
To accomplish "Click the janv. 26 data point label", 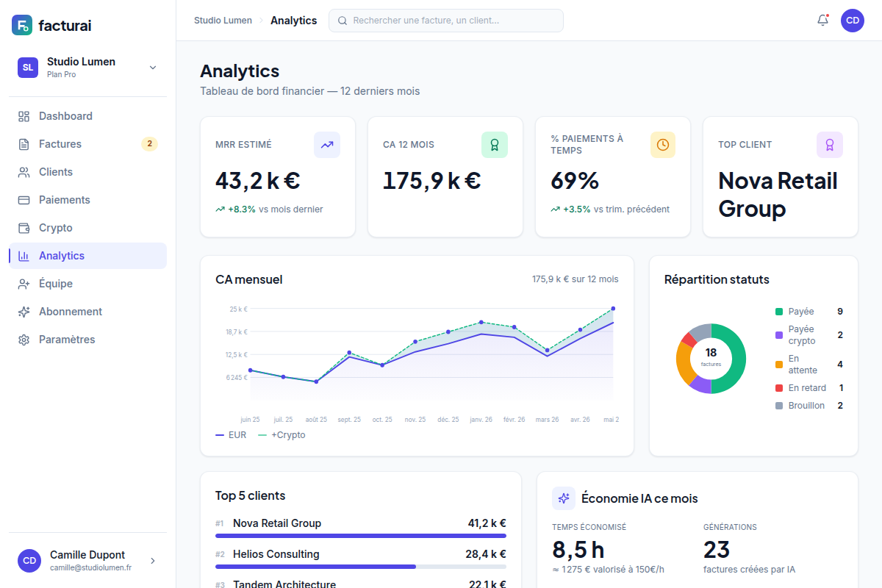I will coord(481,420).
